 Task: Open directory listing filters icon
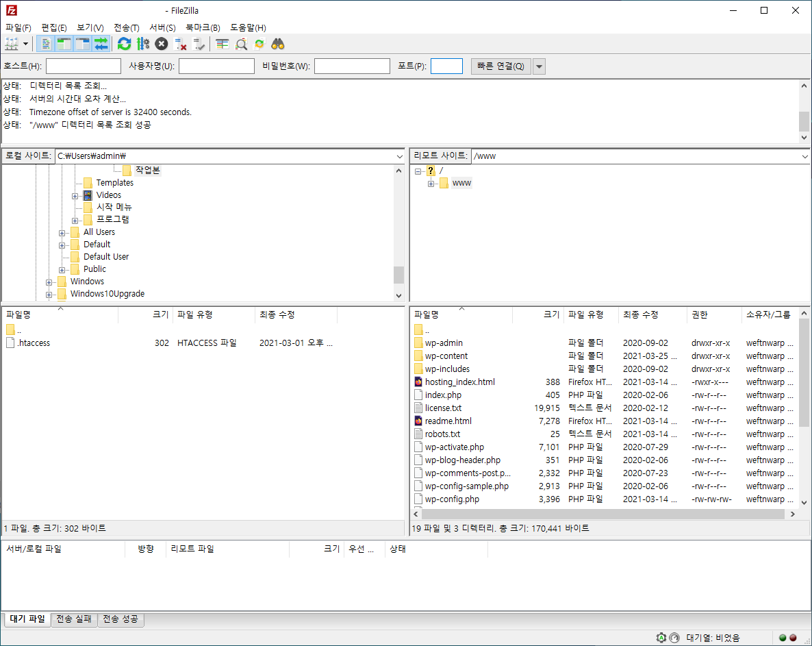point(222,44)
